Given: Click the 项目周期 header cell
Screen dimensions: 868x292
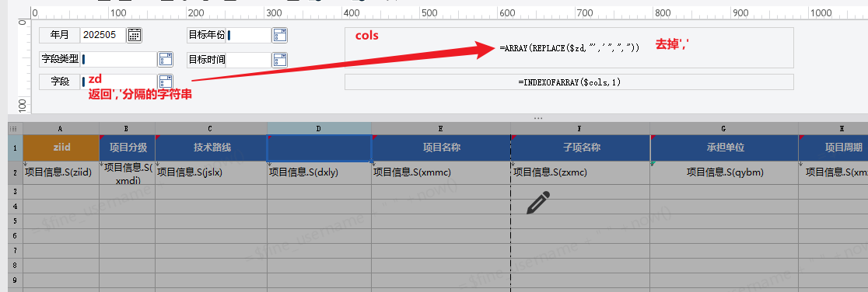Looking at the screenshot, I should click(x=833, y=148).
